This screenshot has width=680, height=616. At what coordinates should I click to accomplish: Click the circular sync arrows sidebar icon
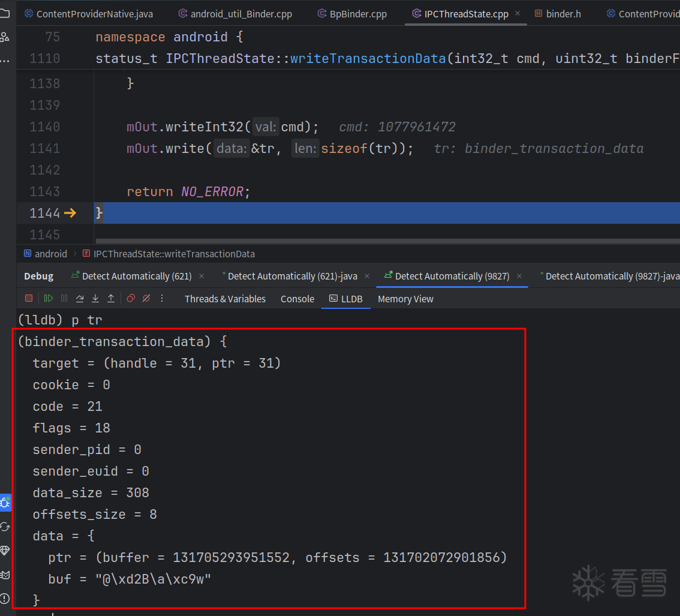pos(5,527)
